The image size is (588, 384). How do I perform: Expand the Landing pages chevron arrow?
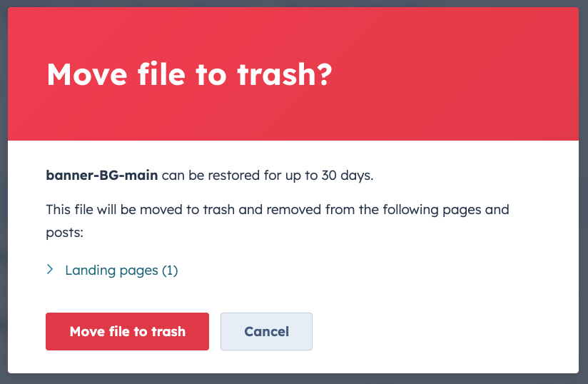50,270
